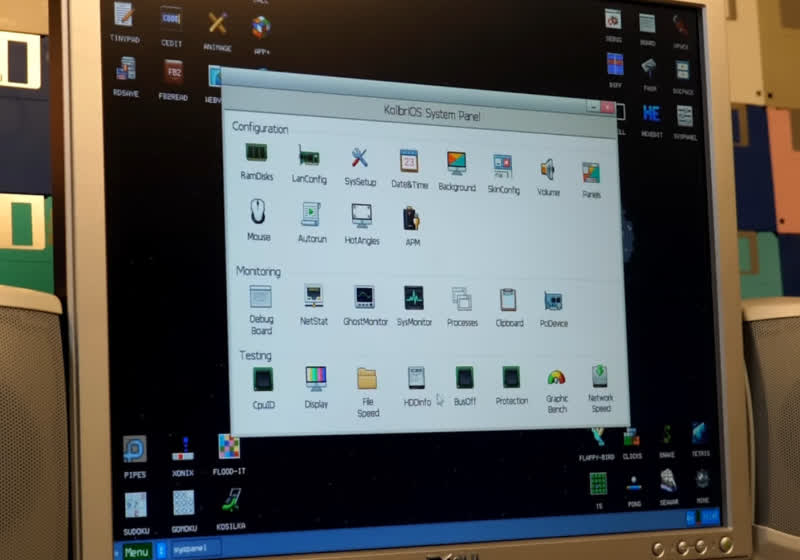Launch the HotAngles tool
The image size is (800, 560).
pos(362,224)
